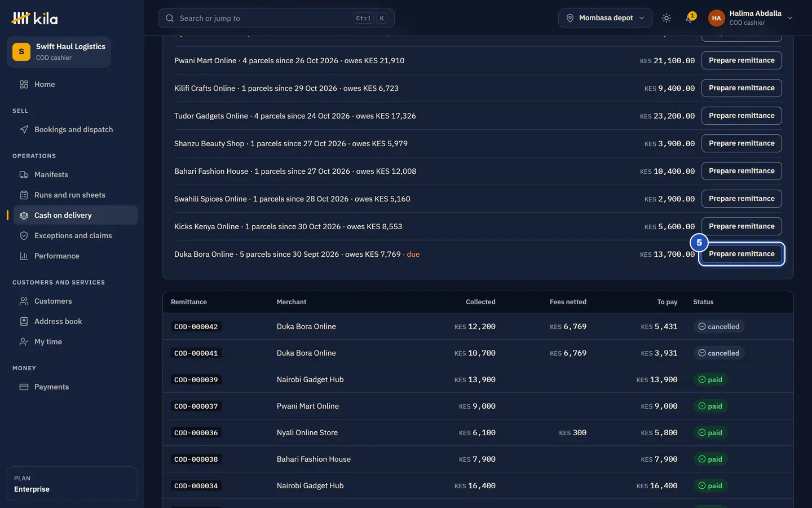Click the Manifests truck icon
The width and height of the screenshot is (812, 508).
(24, 175)
